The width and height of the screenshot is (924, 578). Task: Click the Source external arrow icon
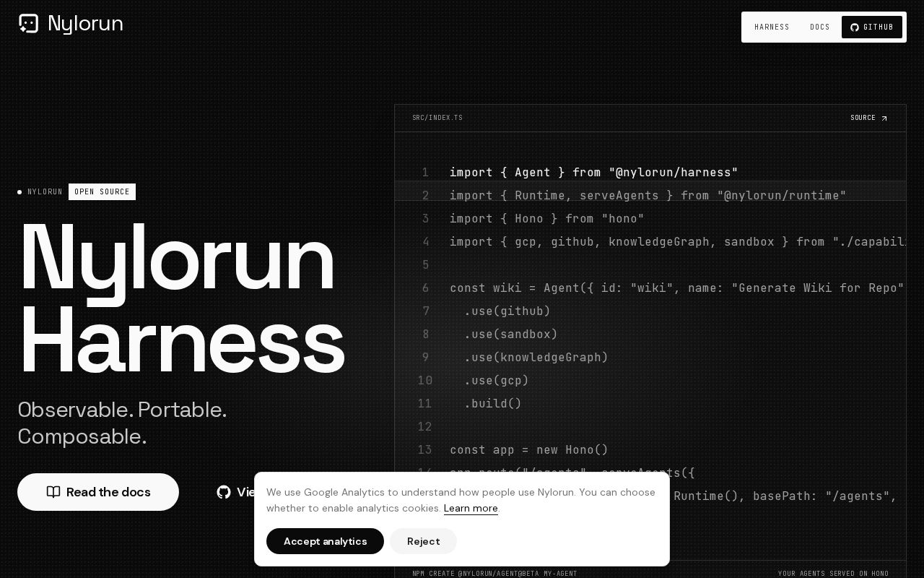pos(884,118)
